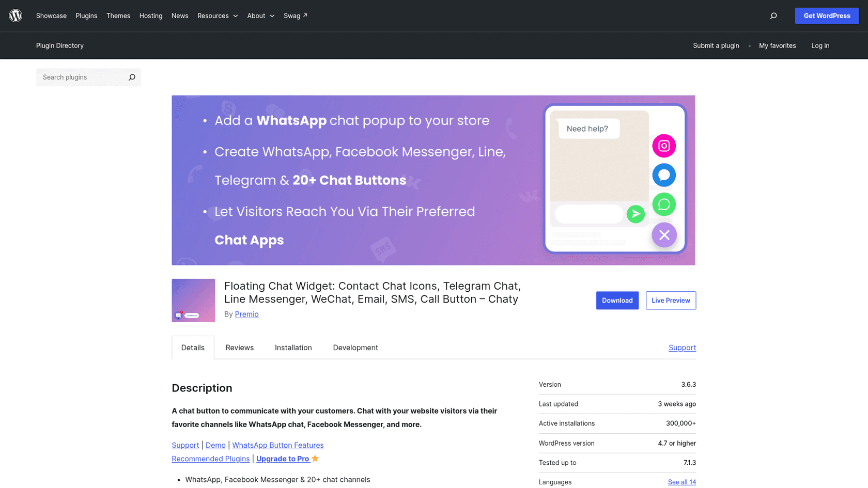Open the Swag external link
This screenshot has height=488, width=868.
[296, 16]
